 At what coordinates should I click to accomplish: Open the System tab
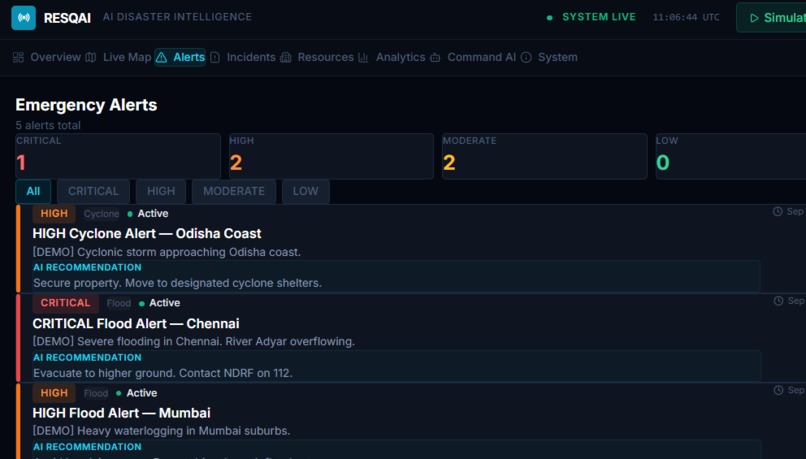point(549,57)
